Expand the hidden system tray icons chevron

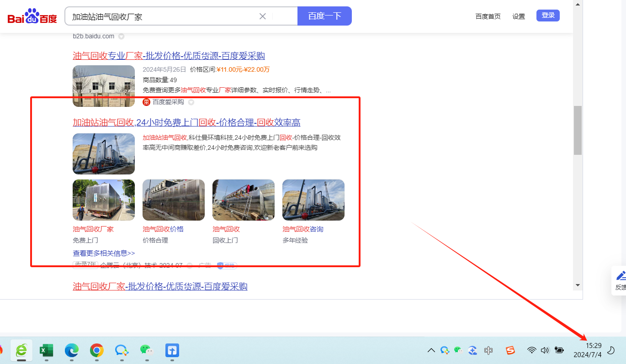[x=431, y=350]
